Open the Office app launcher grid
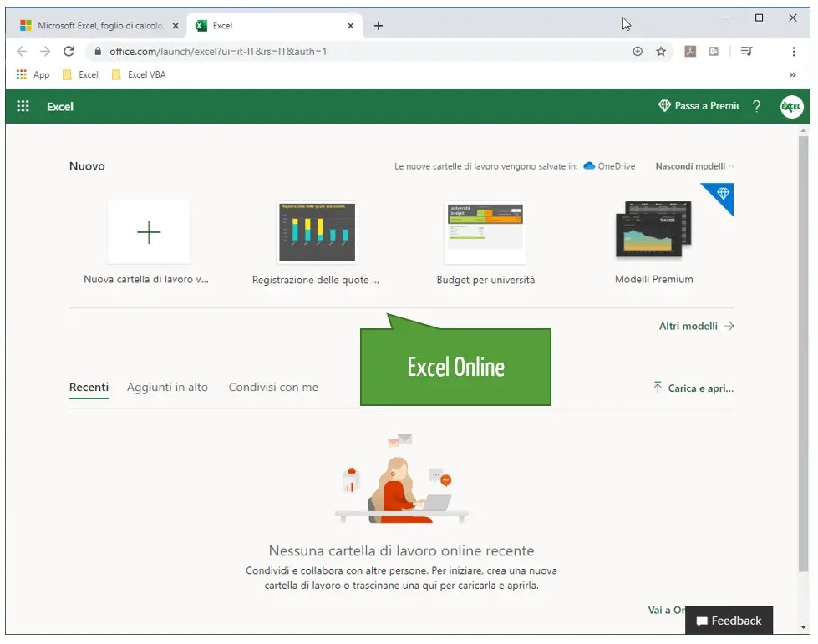This screenshot has height=644, width=818. click(23, 106)
